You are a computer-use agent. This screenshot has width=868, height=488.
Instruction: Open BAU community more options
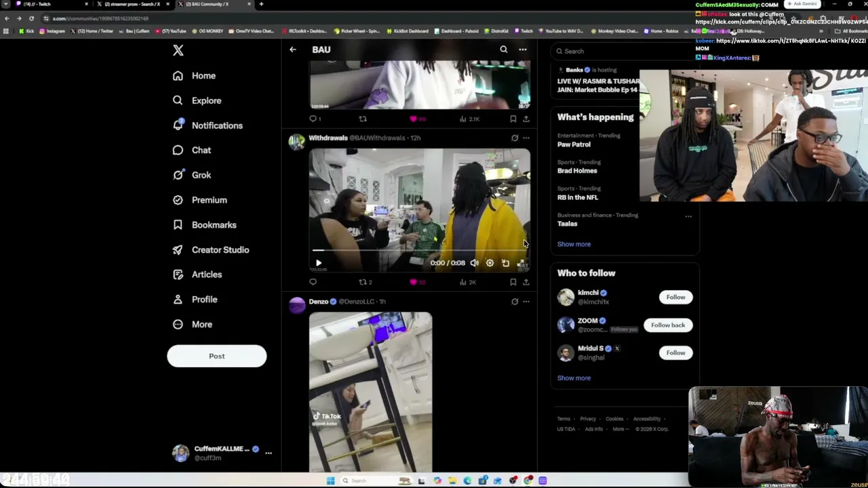tap(523, 49)
